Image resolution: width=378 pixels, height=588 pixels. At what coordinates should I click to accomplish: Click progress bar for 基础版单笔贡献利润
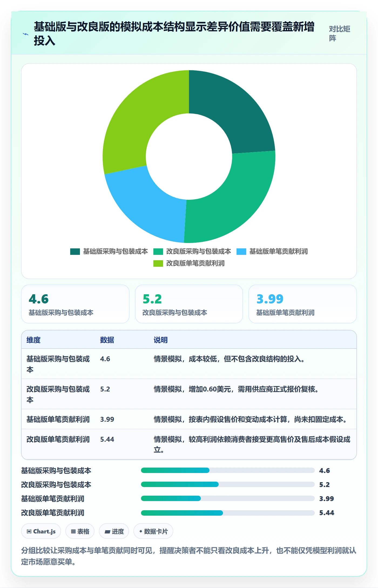[228, 498]
